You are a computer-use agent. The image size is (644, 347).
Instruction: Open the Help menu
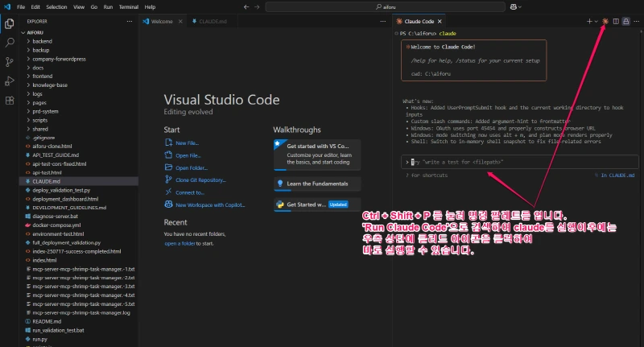tap(150, 7)
